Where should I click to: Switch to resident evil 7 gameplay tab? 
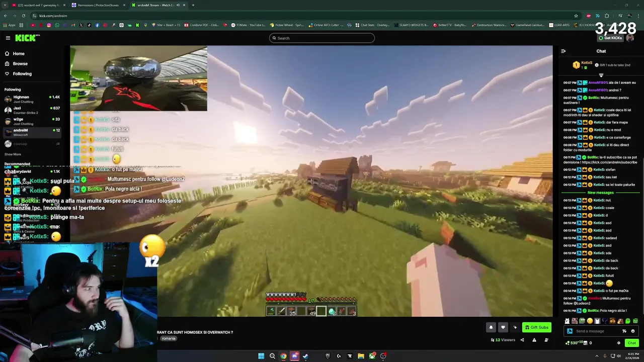click(39, 5)
